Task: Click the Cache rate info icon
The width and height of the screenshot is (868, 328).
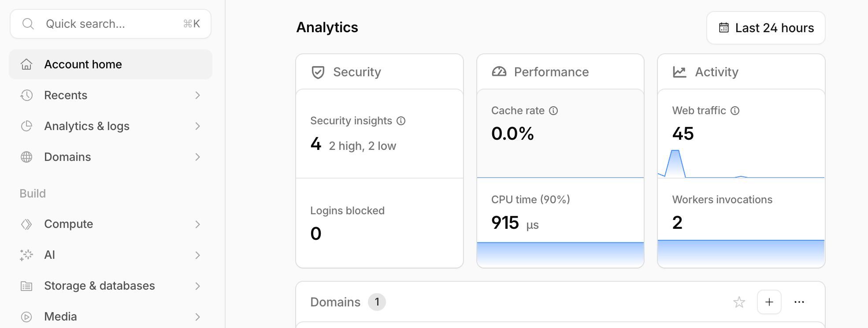Action: tap(553, 111)
